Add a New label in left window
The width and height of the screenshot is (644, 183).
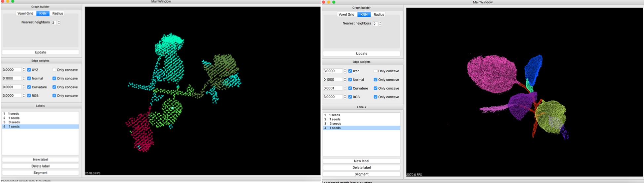(x=40, y=160)
